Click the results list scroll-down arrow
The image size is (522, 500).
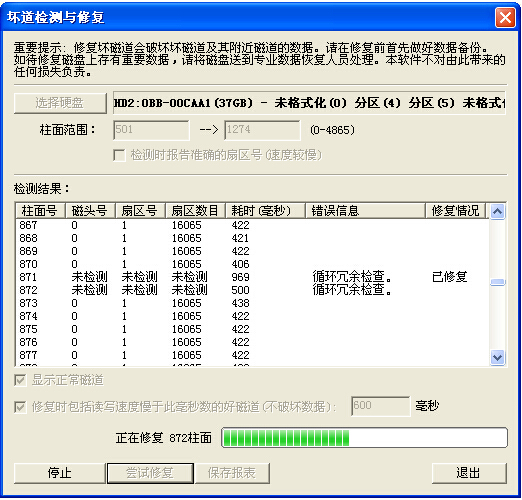coord(498,358)
